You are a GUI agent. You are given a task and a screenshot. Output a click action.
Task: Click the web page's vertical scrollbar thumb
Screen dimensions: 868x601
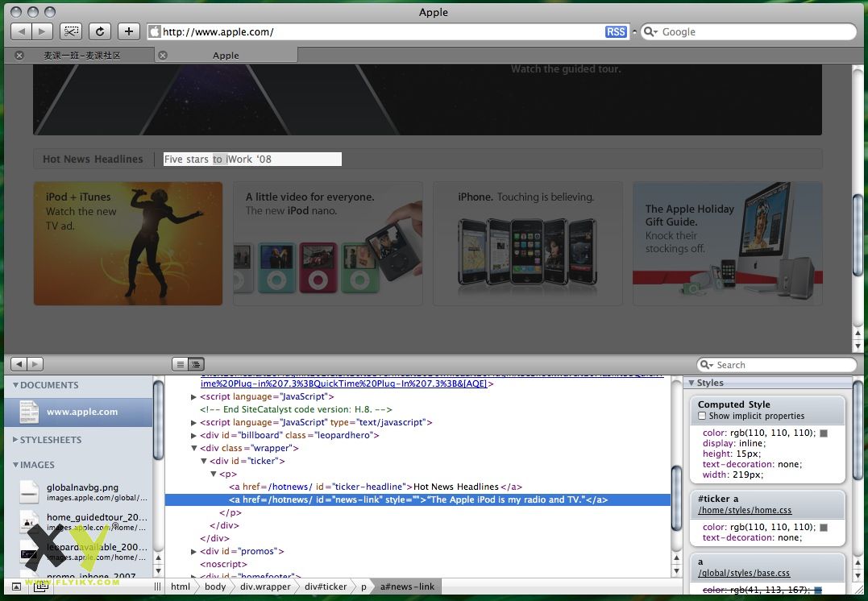coord(858,236)
